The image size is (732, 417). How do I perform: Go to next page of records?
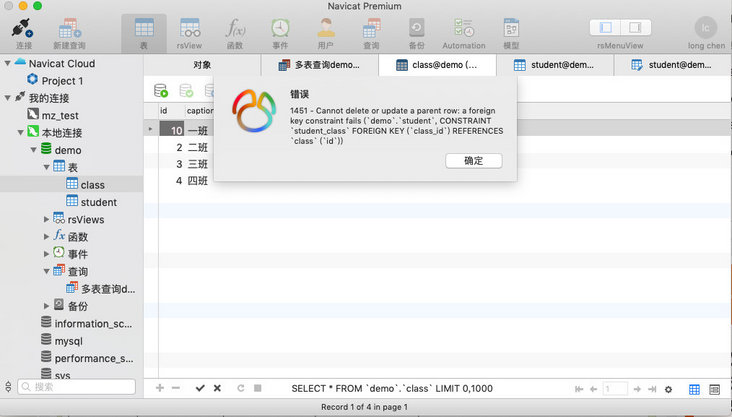(637, 389)
